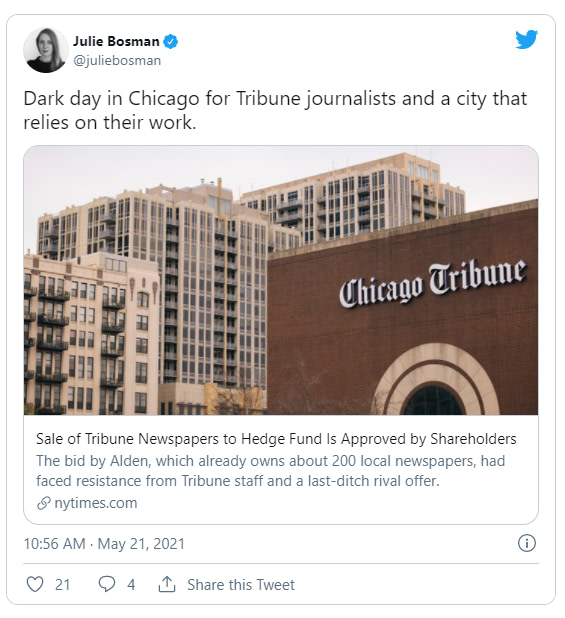
Task: Click the link chain icon
Action: click(x=43, y=503)
